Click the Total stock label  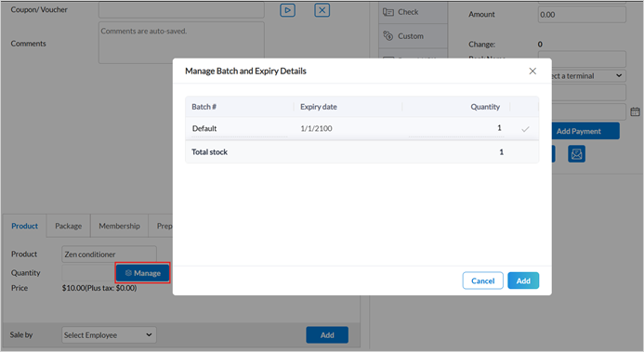(x=209, y=151)
